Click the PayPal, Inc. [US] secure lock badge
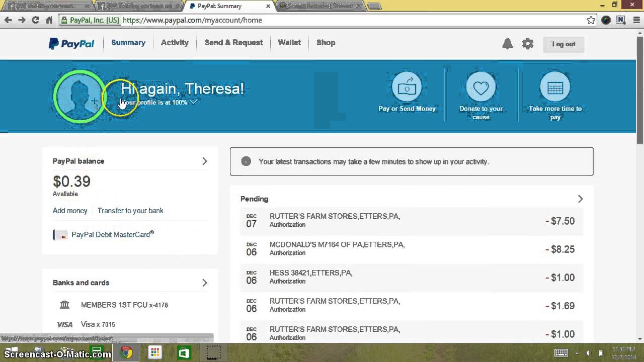Screen dimensions: 644x362 click(90, 20)
